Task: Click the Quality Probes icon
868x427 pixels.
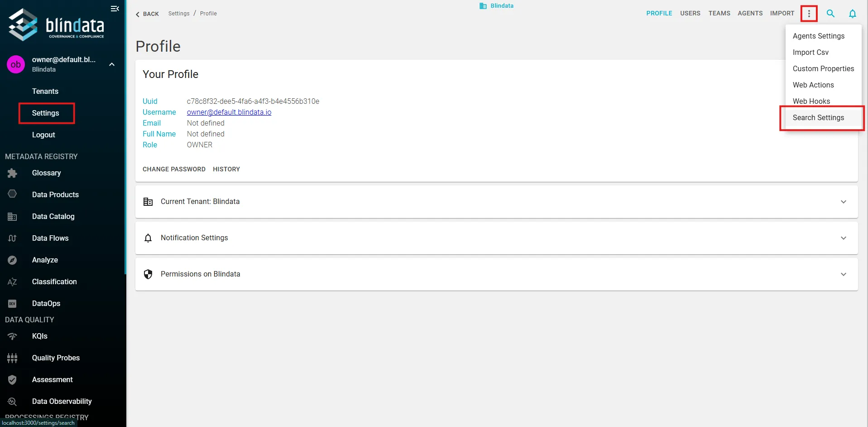Action: point(12,358)
